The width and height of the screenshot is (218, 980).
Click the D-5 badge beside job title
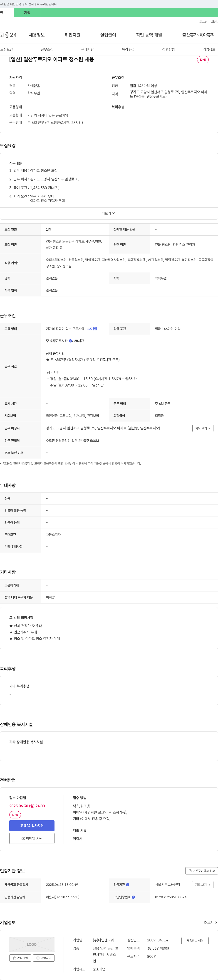click(203, 60)
